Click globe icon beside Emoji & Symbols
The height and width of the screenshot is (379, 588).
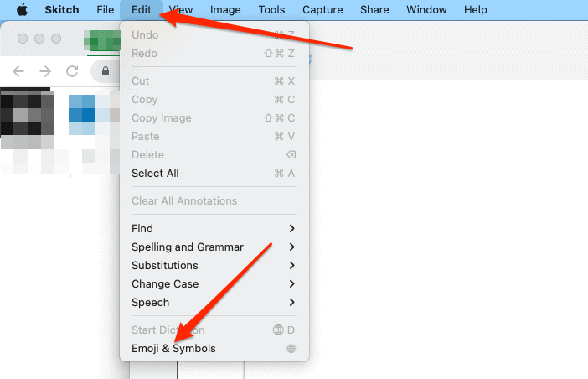click(x=291, y=349)
